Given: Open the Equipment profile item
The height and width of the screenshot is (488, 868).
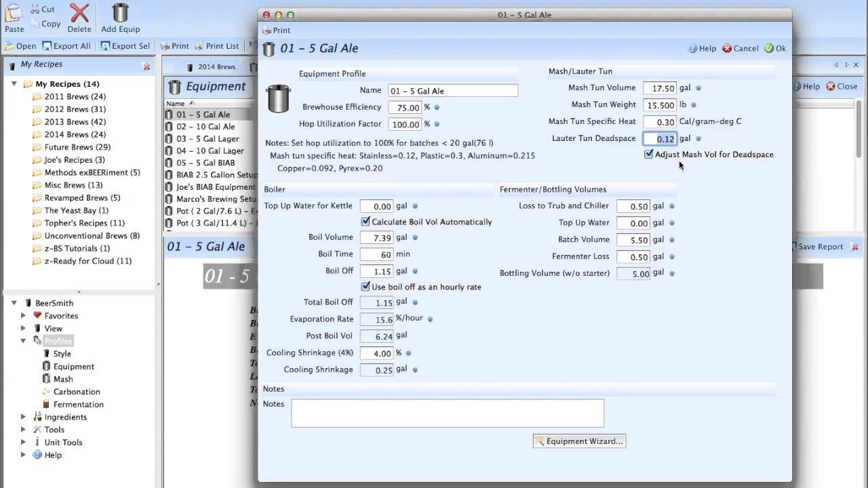Looking at the screenshot, I should [x=68, y=367].
